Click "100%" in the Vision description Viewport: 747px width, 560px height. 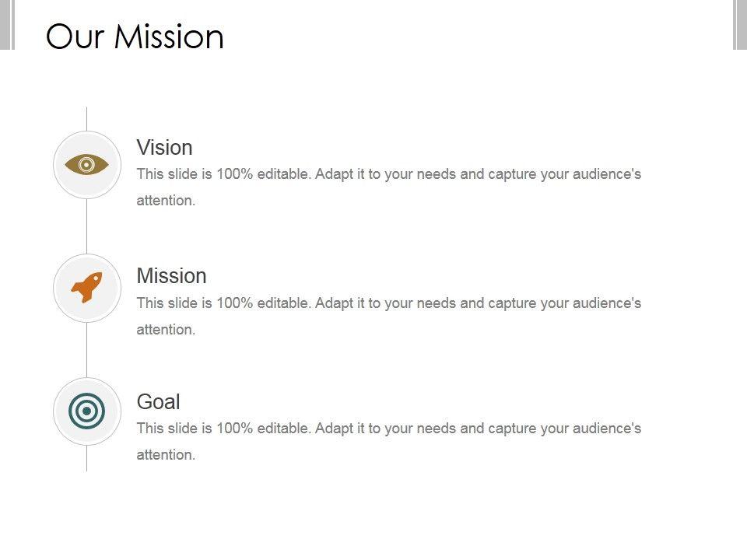[234, 174]
